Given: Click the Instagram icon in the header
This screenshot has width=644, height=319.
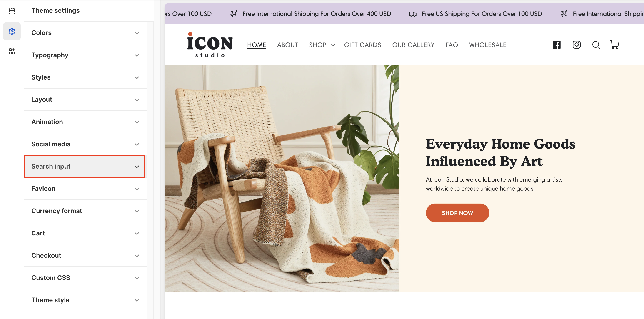Looking at the screenshot, I should (x=577, y=45).
